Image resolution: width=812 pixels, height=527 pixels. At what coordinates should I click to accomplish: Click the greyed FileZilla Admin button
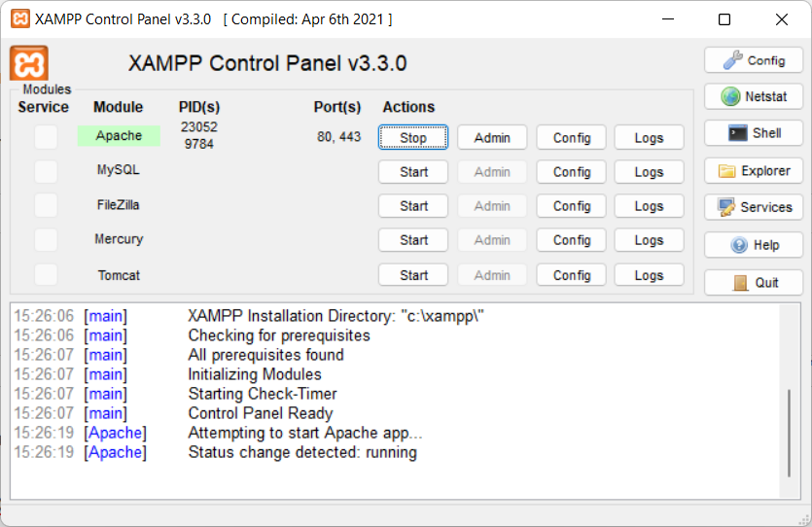(x=492, y=206)
